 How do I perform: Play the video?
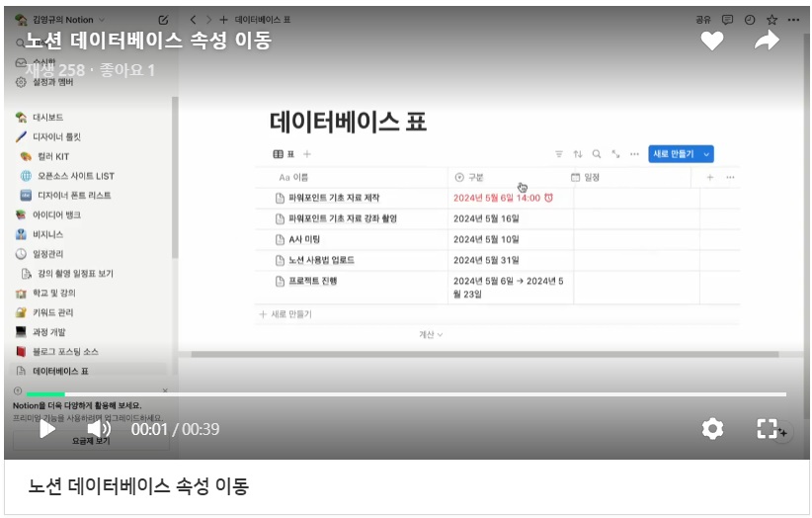pos(47,429)
